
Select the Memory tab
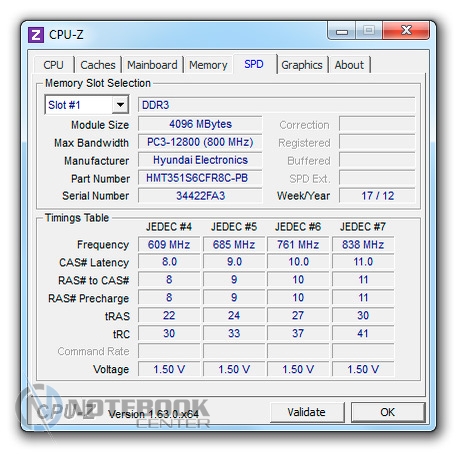[208, 65]
